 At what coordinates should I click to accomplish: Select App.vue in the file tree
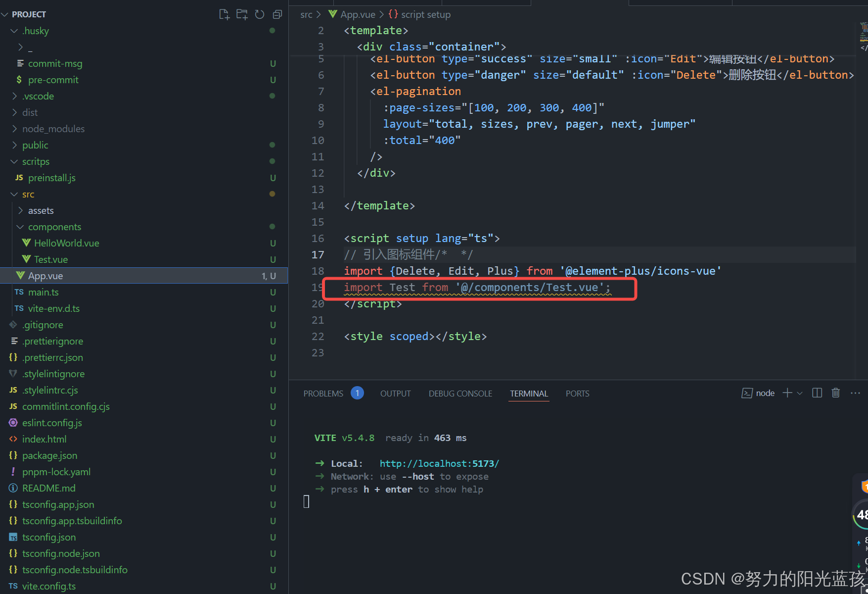(x=143, y=276)
